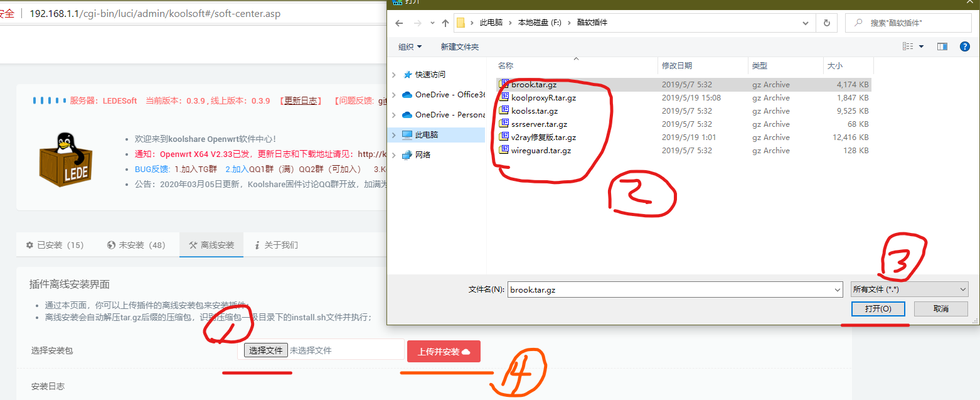Click koolss.tar.gz file icon
This screenshot has width=980, height=400.
point(504,111)
